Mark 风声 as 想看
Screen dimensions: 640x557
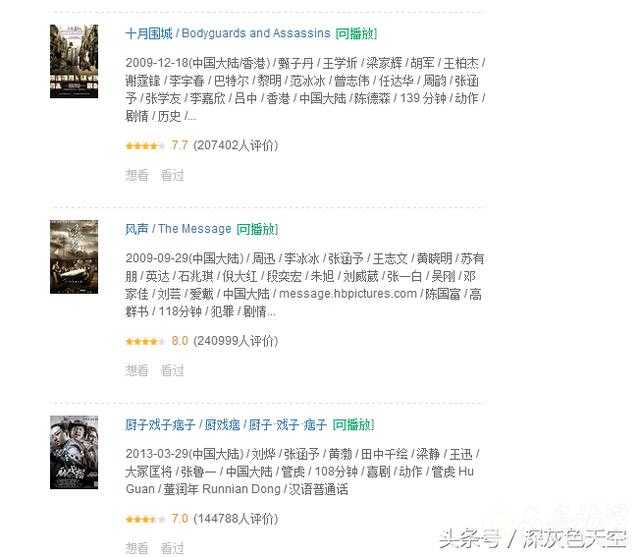pos(137,371)
